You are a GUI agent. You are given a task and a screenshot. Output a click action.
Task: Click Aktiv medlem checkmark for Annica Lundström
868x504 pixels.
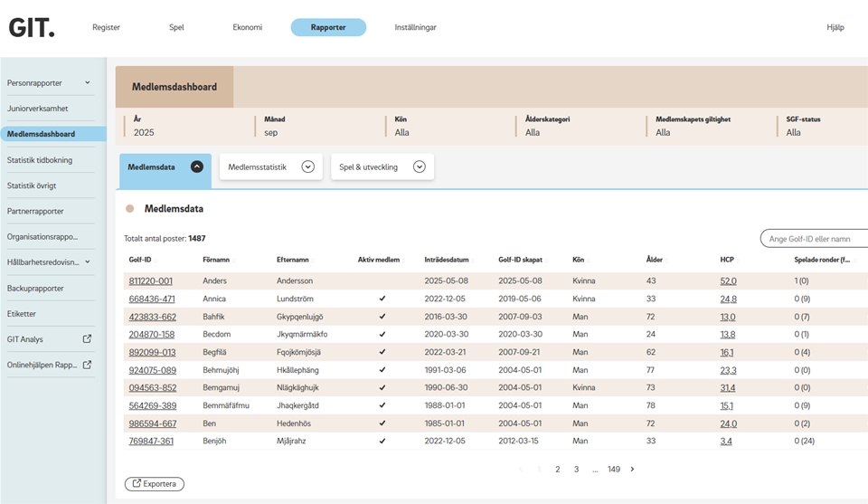[382, 299]
